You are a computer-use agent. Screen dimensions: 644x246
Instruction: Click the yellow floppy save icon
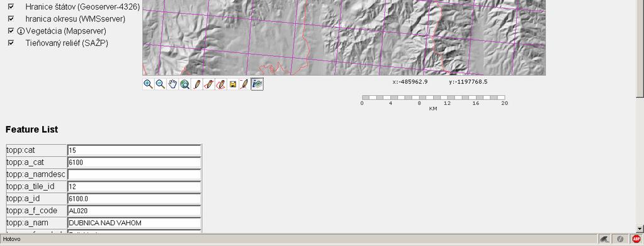coord(233,85)
